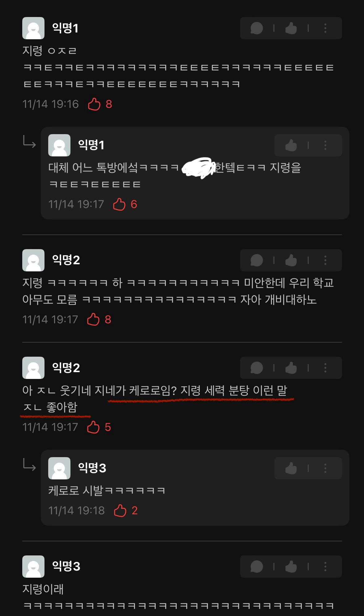Like the first 익명1 comment using thumbs-up button

pos(291,28)
